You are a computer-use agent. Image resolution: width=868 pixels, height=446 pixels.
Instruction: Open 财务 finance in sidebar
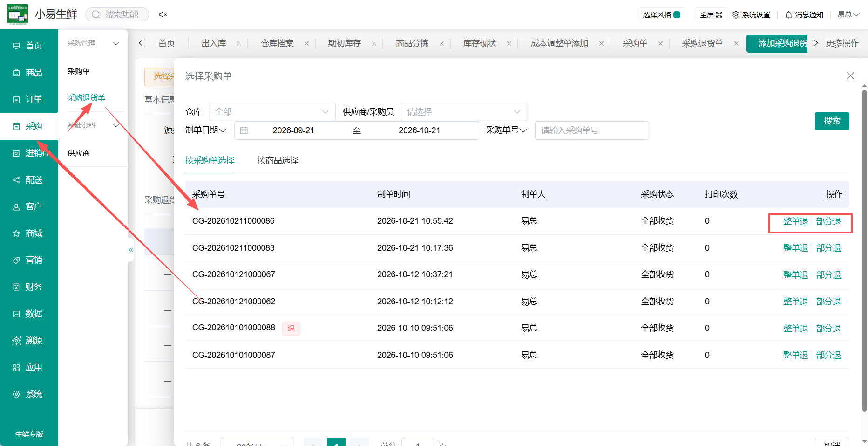tap(29, 287)
